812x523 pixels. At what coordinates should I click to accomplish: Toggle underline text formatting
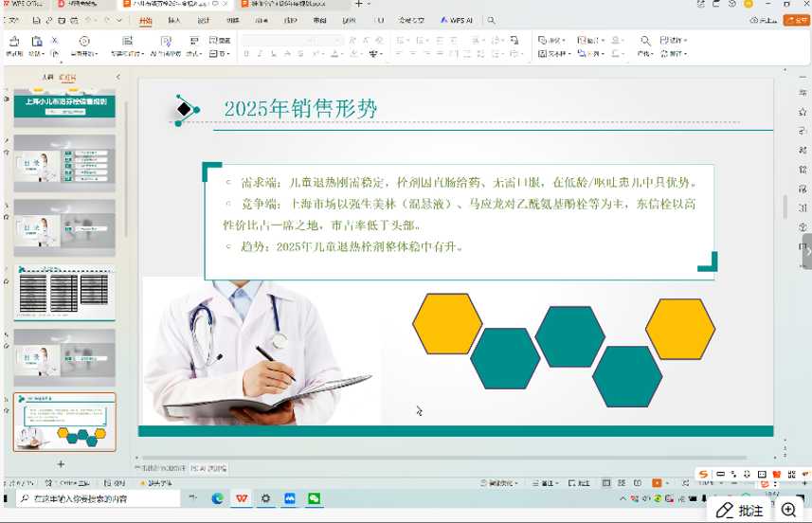click(x=275, y=54)
